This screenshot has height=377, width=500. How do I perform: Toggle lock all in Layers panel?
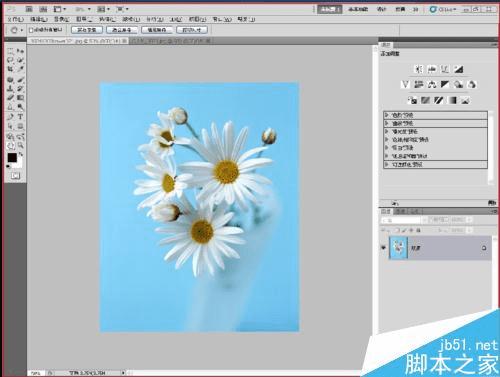point(418,230)
